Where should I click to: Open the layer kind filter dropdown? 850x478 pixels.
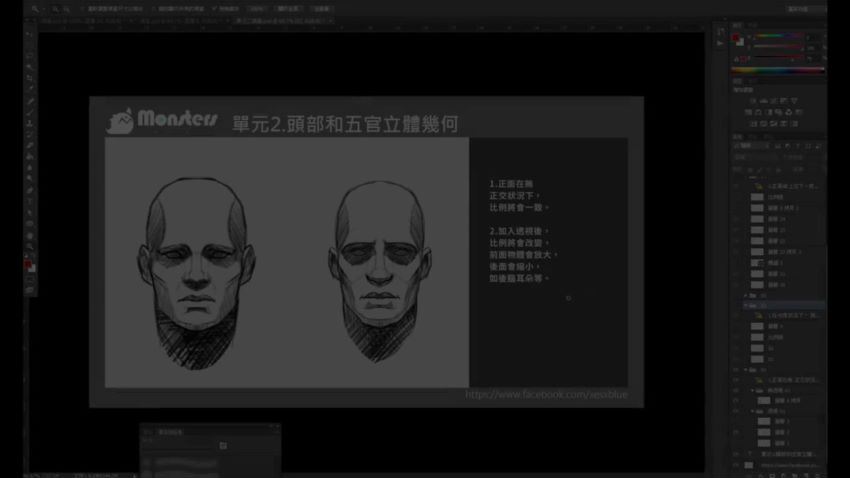pyautogui.click(x=752, y=146)
